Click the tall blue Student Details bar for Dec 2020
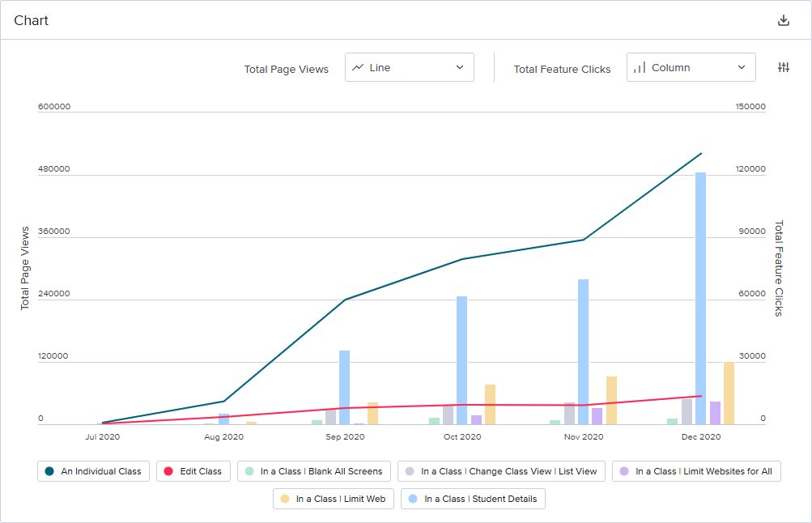The height and width of the screenshot is (523, 812). tap(699, 291)
